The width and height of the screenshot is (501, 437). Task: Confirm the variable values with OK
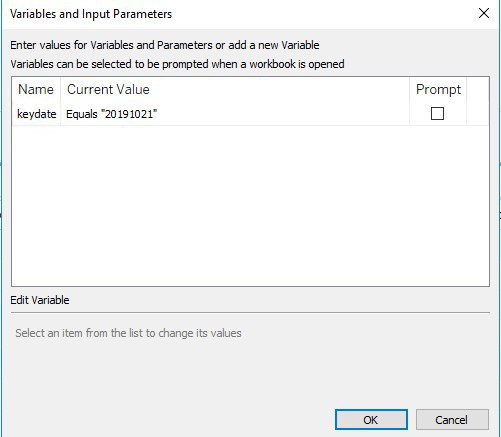[x=371, y=420]
